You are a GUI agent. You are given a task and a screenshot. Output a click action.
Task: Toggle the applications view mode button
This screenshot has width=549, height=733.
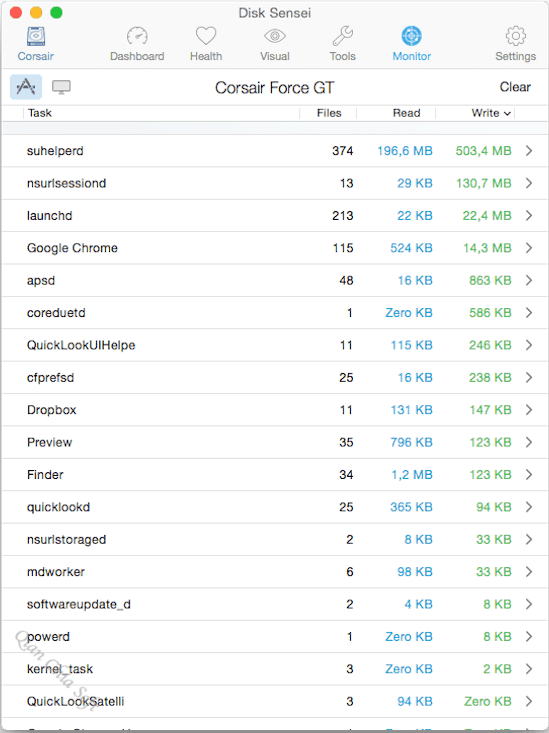(26, 87)
